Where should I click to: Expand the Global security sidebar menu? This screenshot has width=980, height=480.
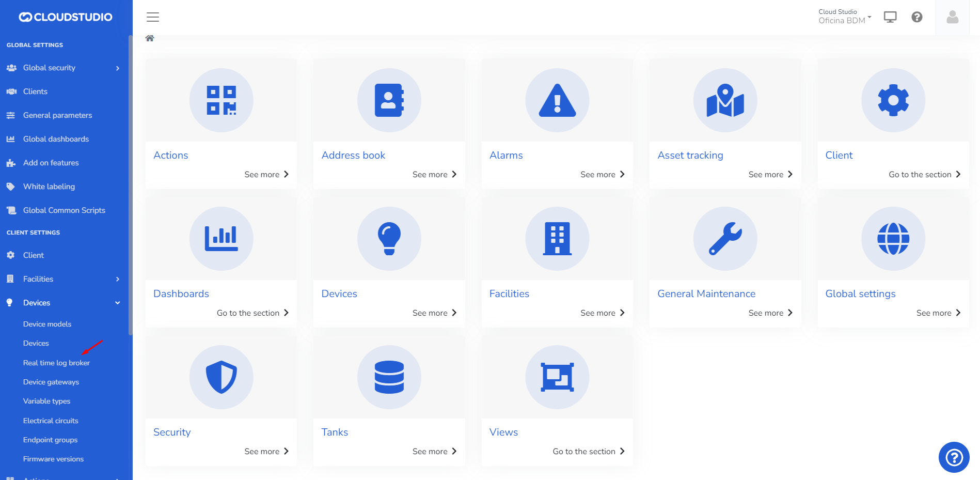pyautogui.click(x=63, y=68)
